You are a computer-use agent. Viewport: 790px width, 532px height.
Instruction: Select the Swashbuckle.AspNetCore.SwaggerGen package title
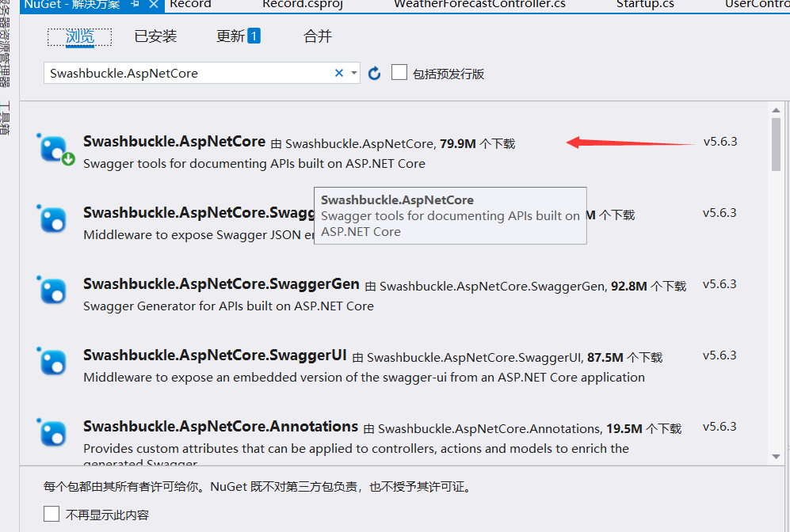point(221,284)
